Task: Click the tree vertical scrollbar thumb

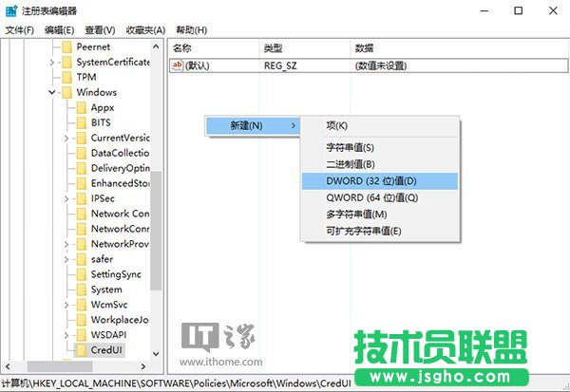Action: pos(156,231)
